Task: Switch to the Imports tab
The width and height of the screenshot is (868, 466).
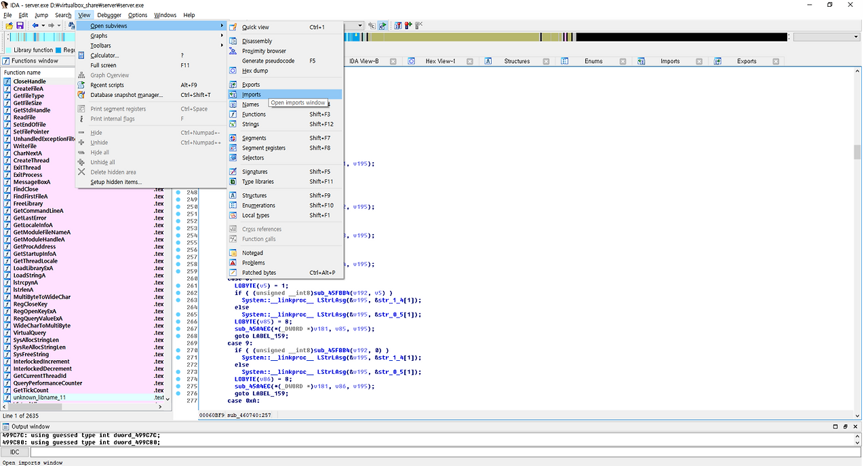Action: click(670, 61)
